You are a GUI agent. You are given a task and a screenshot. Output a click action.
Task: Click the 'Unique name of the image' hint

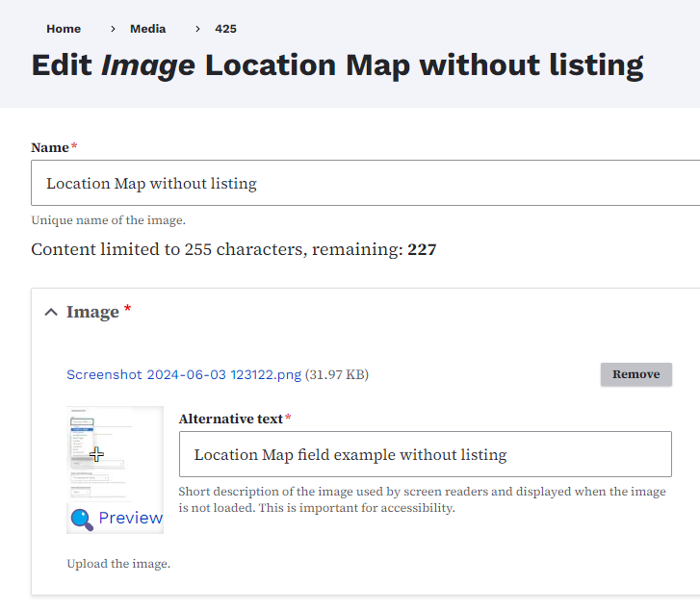(108, 219)
